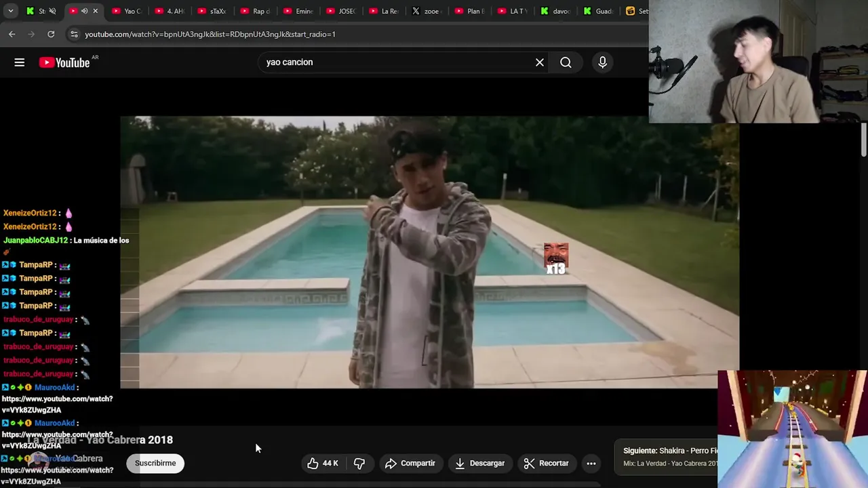Image resolution: width=868 pixels, height=488 pixels.
Task: Open the browser tab search dropdown
Action: [x=10, y=11]
